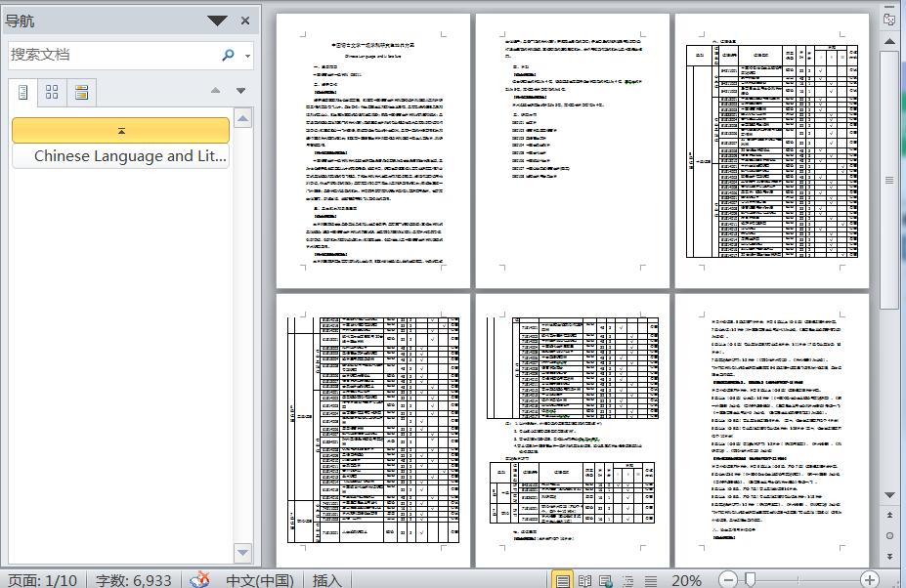Click the third page containing the course table
The width and height of the screenshot is (906, 588).
coord(772,150)
